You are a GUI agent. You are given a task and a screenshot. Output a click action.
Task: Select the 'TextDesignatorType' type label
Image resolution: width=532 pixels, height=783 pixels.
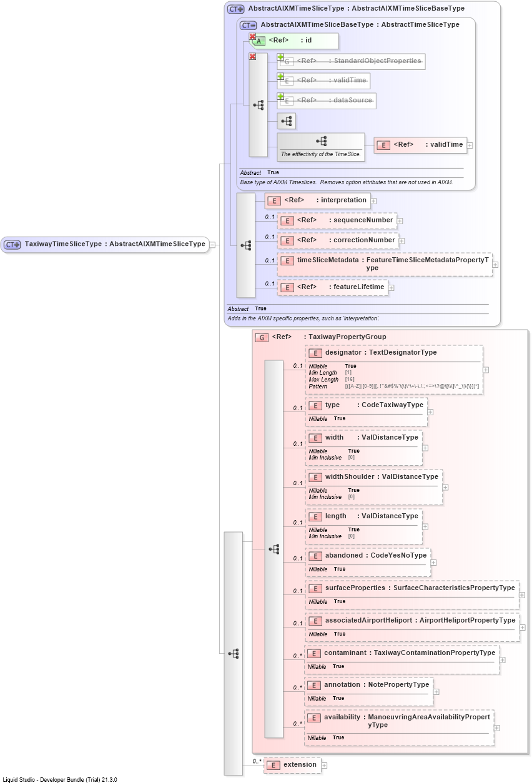click(403, 353)
